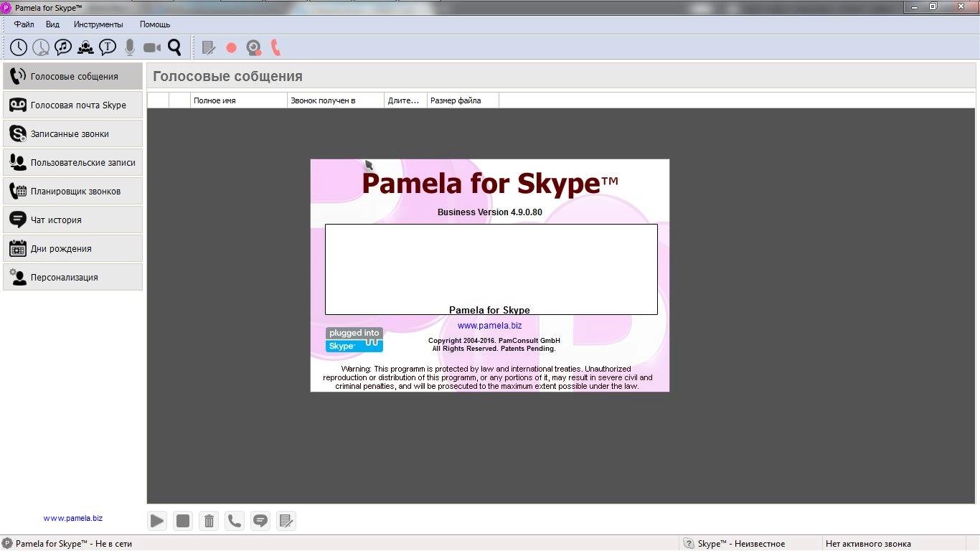Click the video camera icon in toolbar
Viewport: 980px width, 551px height.
(152, 47)
